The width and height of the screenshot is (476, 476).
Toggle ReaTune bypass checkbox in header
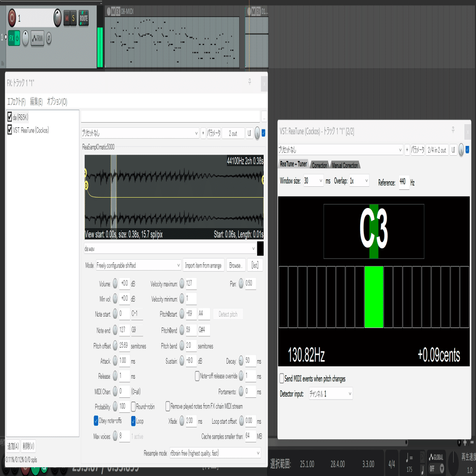pos(467,150)
